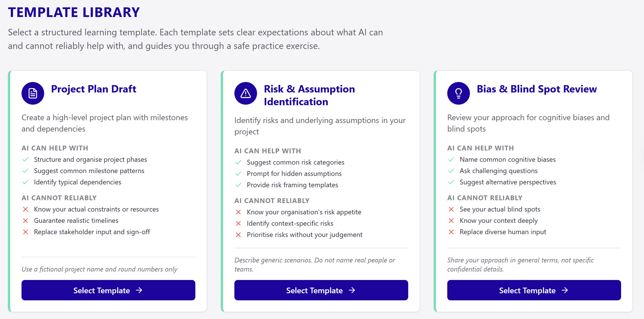Click the 'TEMPLATE LIBRARY' page heading
The image size is (644, 319).
pyautogui.click(x=74, y=12)
